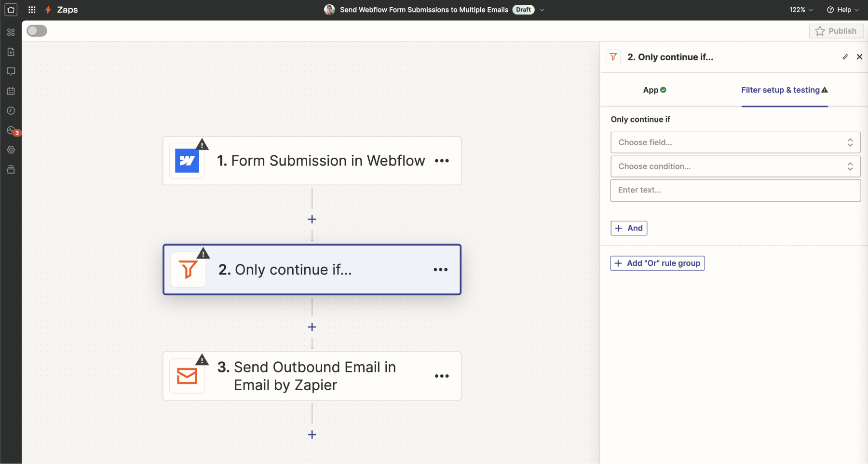868x464 pixels.
Task: Open the sidebar notes file icon
Action: point(11,52)
